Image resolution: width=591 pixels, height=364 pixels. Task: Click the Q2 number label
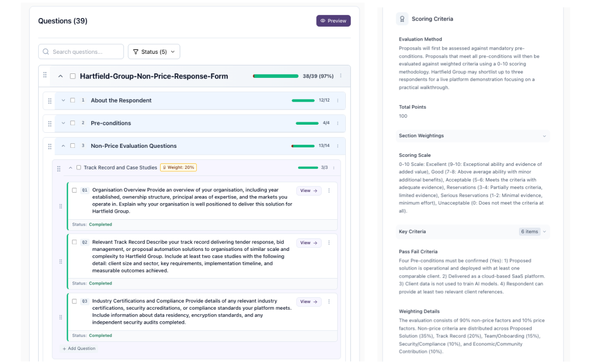click(x=85, y=242)
